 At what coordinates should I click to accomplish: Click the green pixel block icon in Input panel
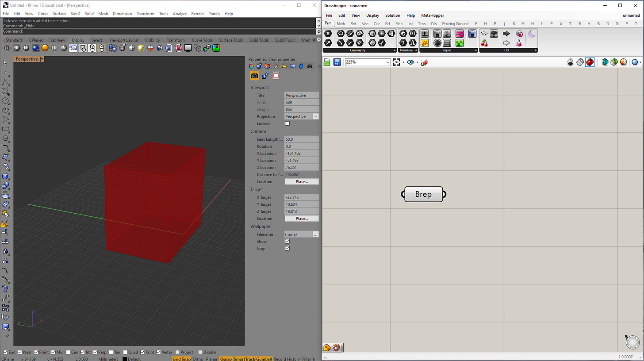coord(460,43)
